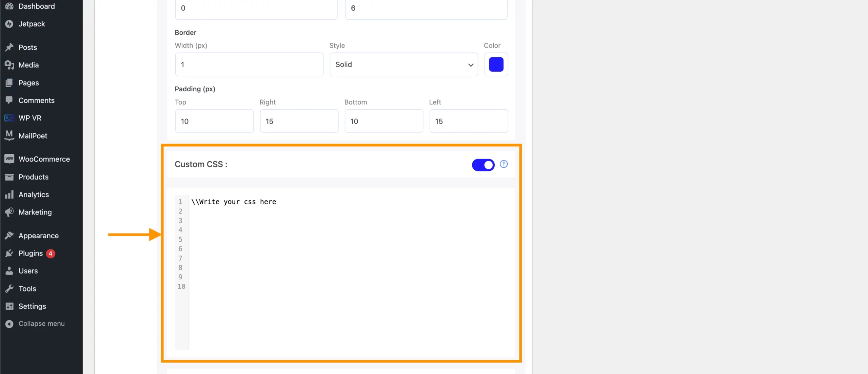Click the Jetpack icon in sidebar
868x374 pixels.
9,24
